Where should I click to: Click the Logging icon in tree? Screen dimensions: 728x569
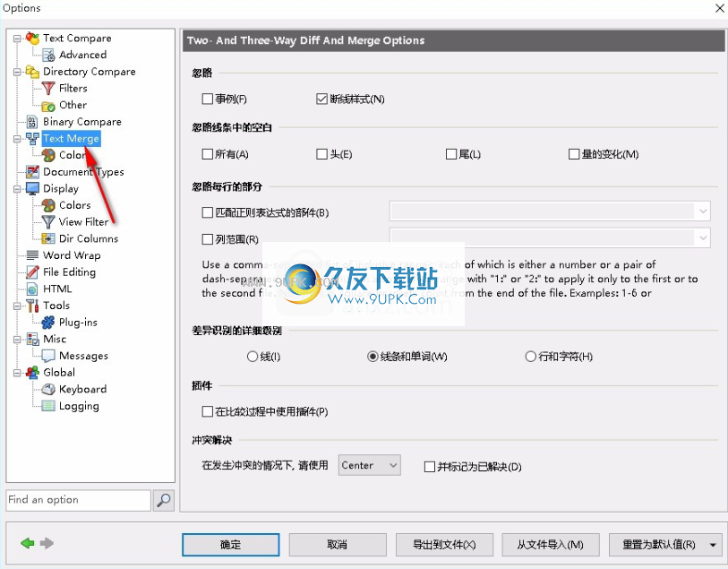pos(48,406)
